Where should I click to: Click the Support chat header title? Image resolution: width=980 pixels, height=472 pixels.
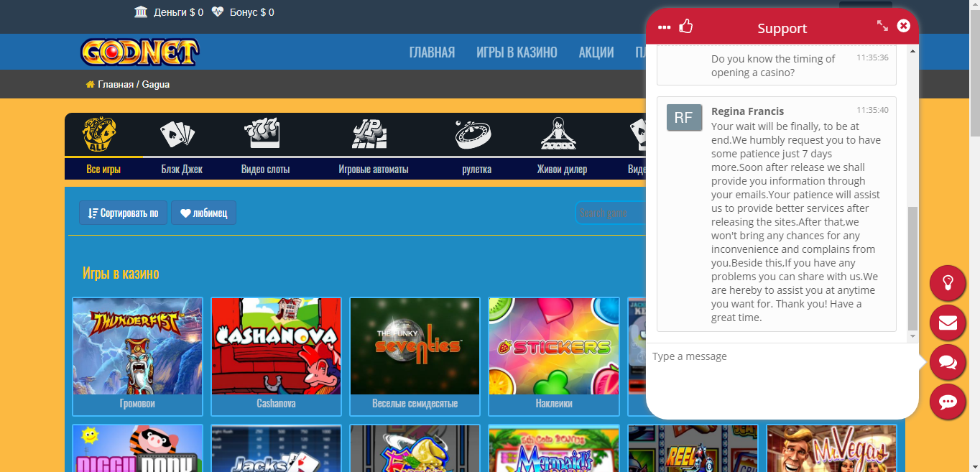[x=782, y=28]
